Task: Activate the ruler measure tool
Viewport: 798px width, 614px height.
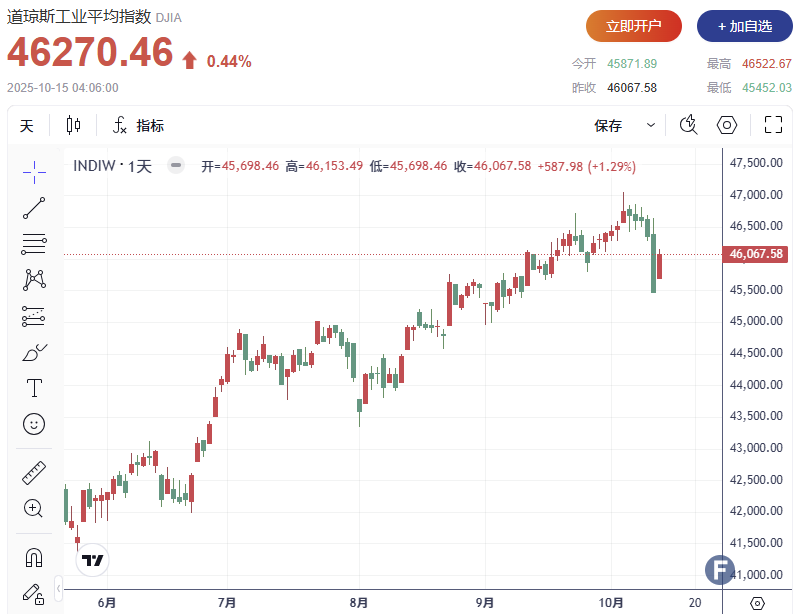Action: 34,473
